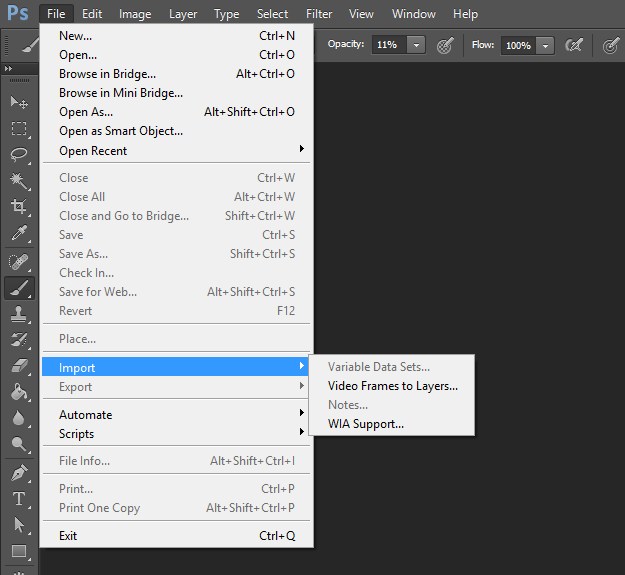
Task: Open the View menu
Action: 361,14
